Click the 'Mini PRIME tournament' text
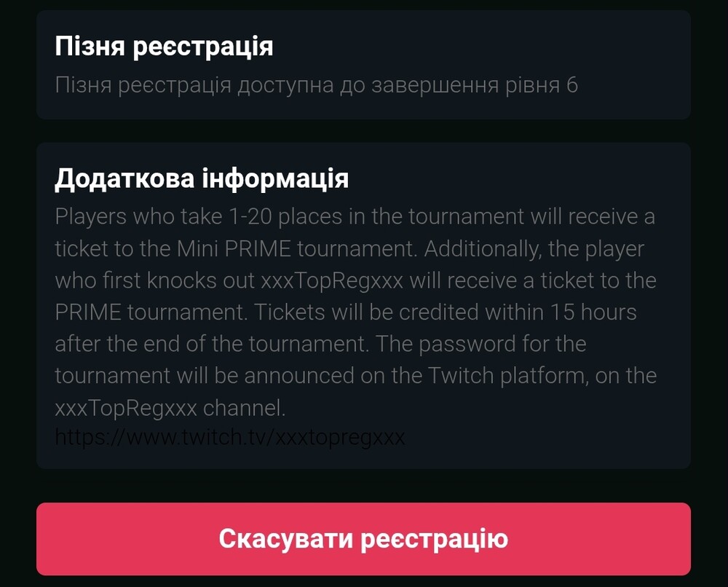728x587 pixels. pyautogui.click(x=296, y=249)
